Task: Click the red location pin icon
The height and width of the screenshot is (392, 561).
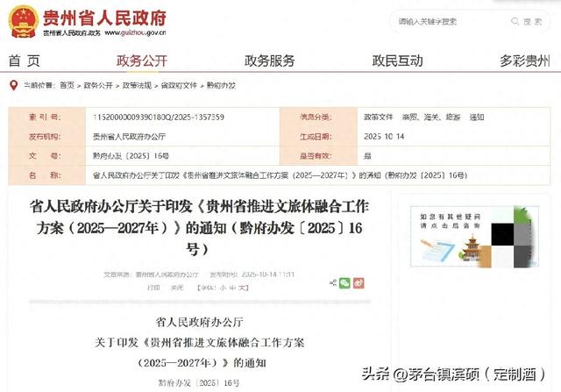Action: tap(14, 86)
